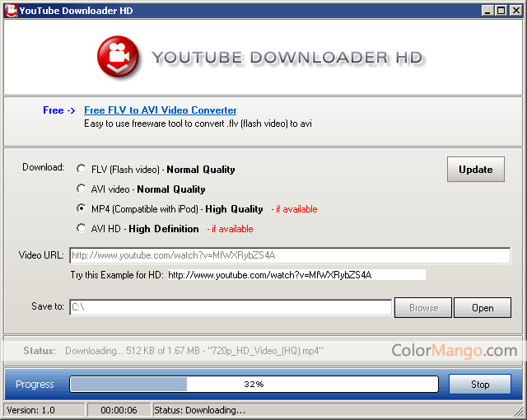Click the YouTube Downloader HD red logo
The image size is (527, 420).
point(120,58)
